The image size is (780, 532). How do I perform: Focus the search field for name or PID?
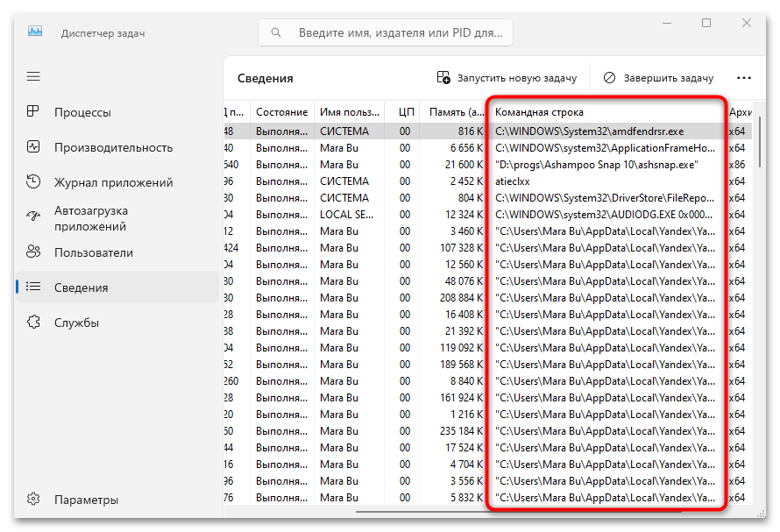[386, 32]
